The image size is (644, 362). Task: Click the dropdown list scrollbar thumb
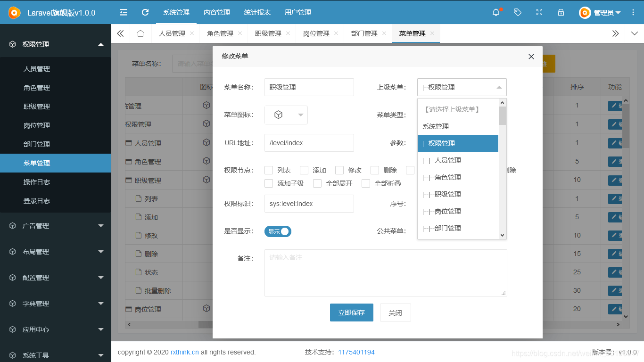(x=502, y=115)
